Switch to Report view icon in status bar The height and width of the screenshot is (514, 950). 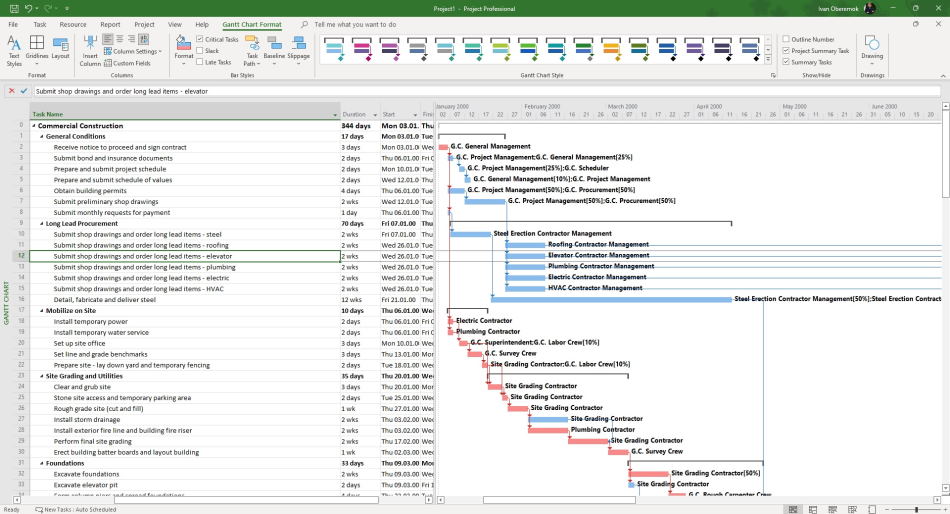872,510
